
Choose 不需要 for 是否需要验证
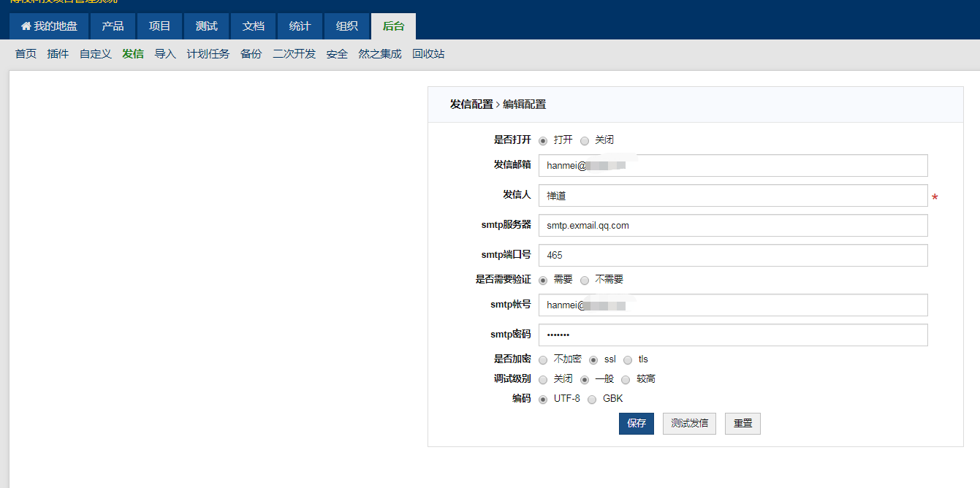585,280
